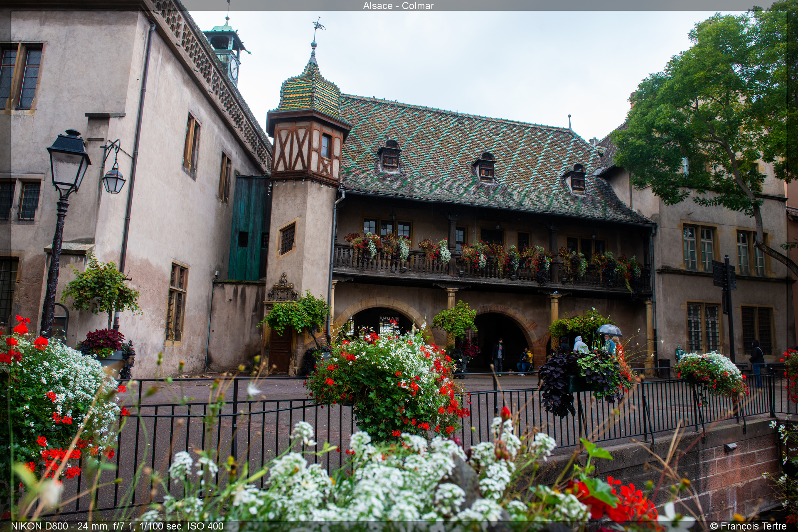Click the 'Alsace - Colmar' title caption
The image size is (798, 532).
398,6
